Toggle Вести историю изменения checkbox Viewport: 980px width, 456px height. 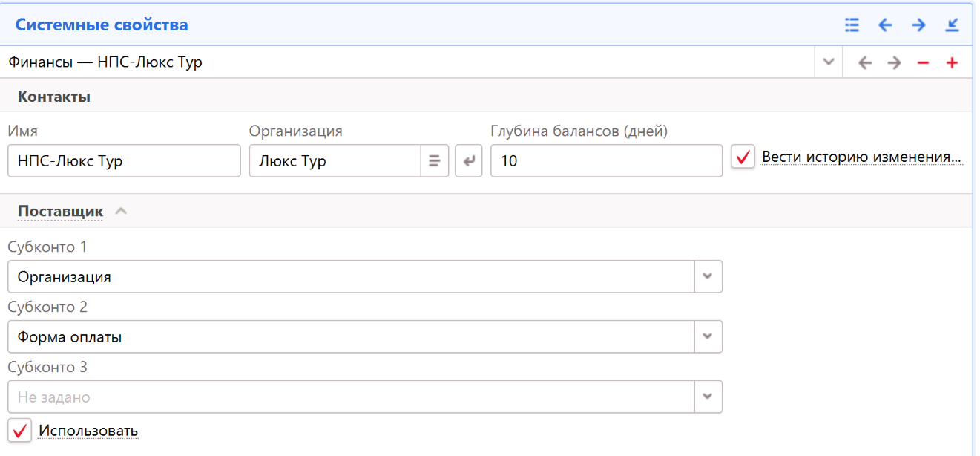point(743,157)
